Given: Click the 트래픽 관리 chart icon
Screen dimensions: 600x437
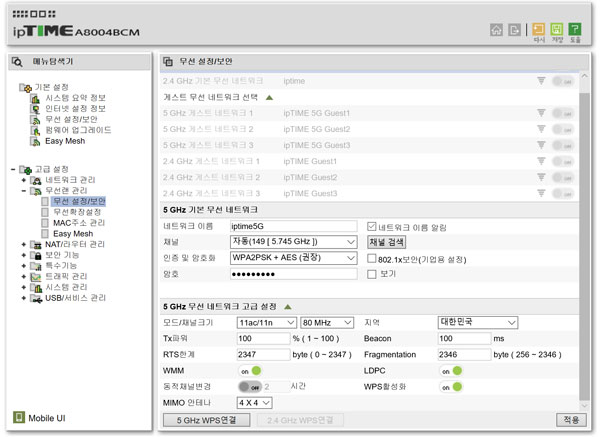Looking at the screenshot, I should coord(36,277).
